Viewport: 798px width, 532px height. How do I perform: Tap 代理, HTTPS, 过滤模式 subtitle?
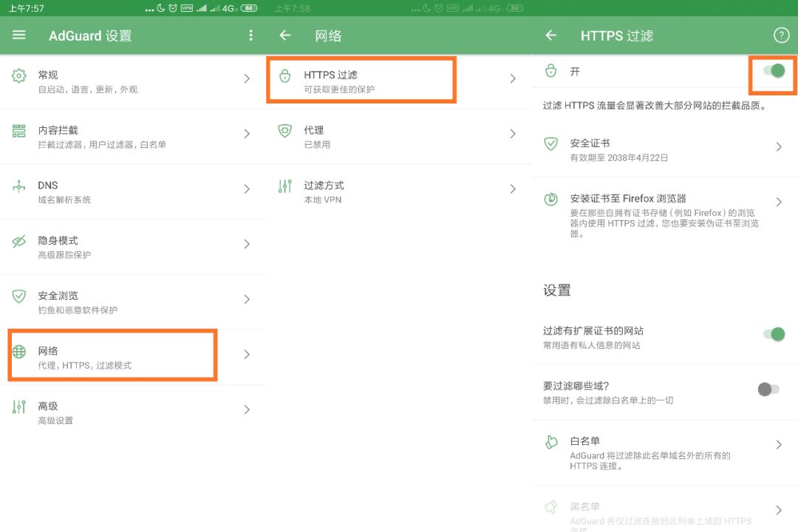(x=84, y=366)
